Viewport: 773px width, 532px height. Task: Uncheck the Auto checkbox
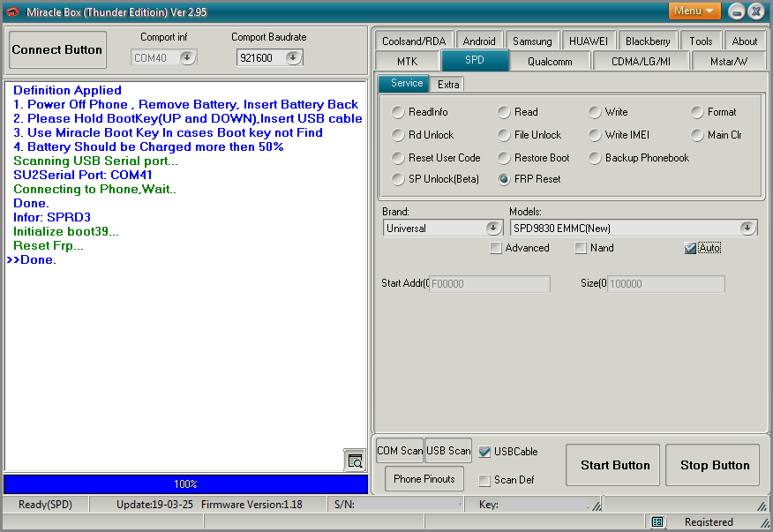click(690, 248)
